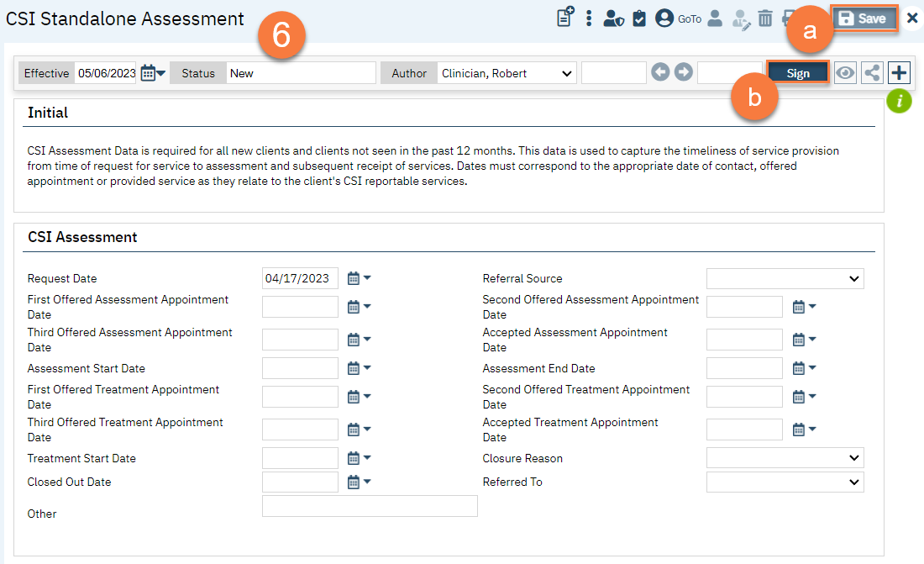924x564 pixels.
Task: Open the Referred To dropdown
Action: coord(785,482)
